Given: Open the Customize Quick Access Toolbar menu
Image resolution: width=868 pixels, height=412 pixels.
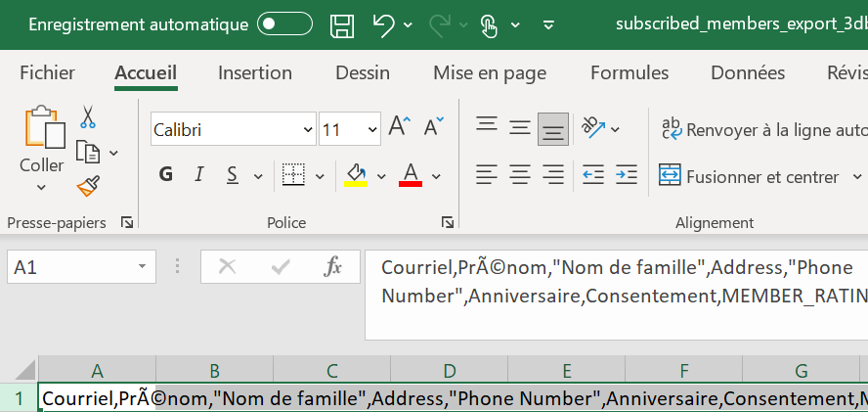Looking at the screenshot, I should [x=548, y=24].
